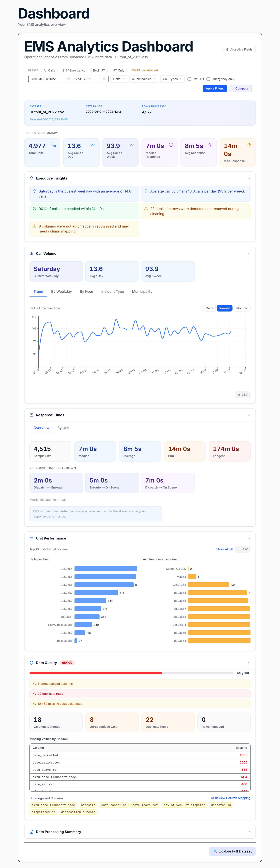The height and width of the screenshot is (868, 280).
Task: Click the phone icon on Total Calls card
Action: tap(54, 145)
